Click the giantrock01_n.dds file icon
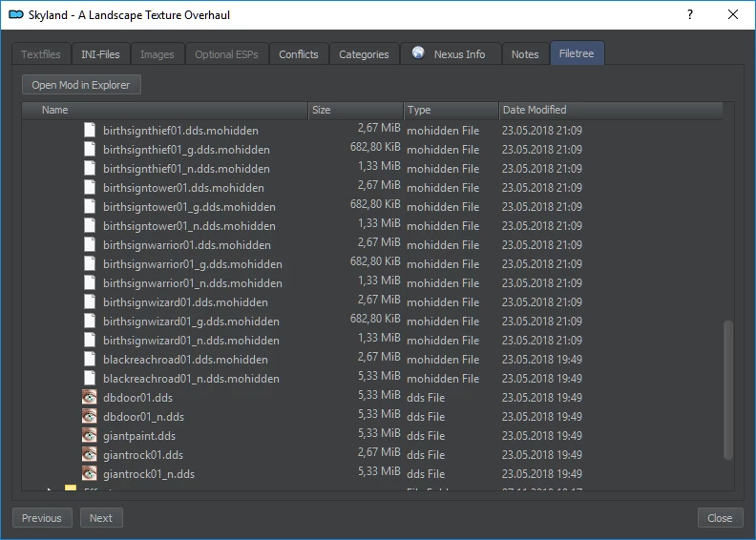Viewport: 756px width, 540px height. click(x=89, y=474)
